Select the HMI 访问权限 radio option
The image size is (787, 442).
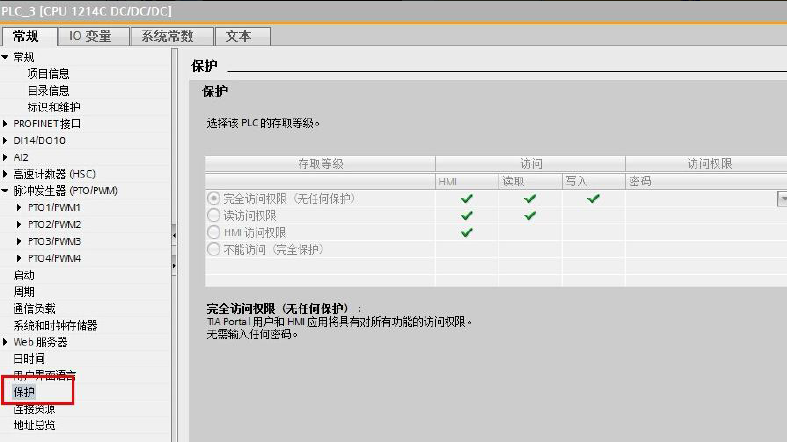[x=213, y=232]
